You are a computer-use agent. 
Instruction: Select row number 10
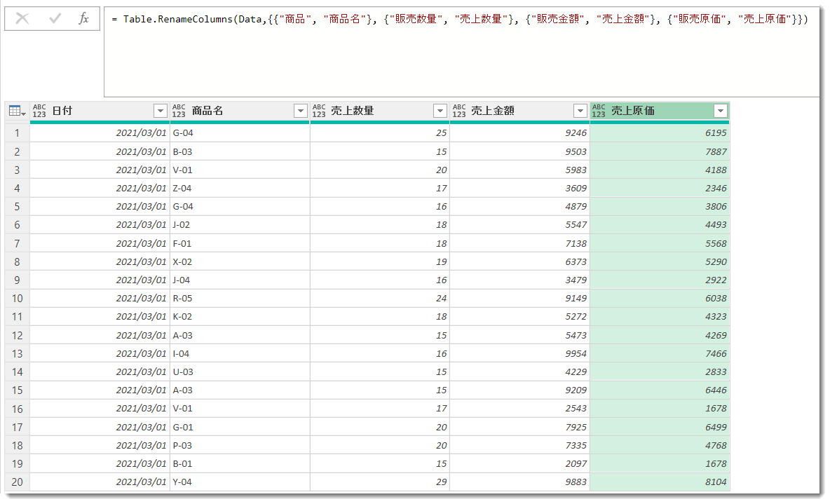(x=17, y=298)
